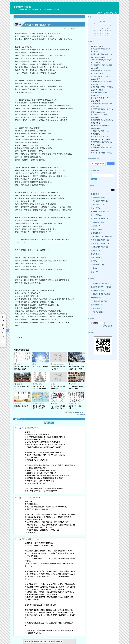This screenshot has width=129, height=644.
Task: Focus the Google custom search field
Action: [98, 164]
